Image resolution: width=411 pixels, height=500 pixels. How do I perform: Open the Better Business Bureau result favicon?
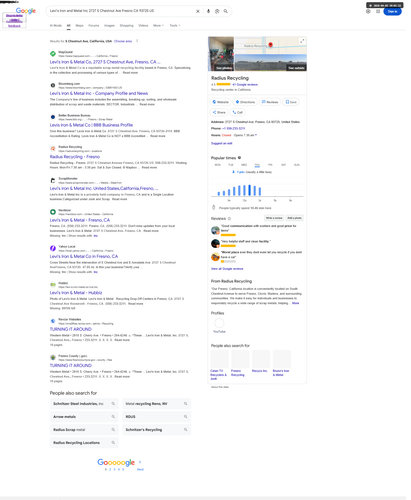[53, 117]
